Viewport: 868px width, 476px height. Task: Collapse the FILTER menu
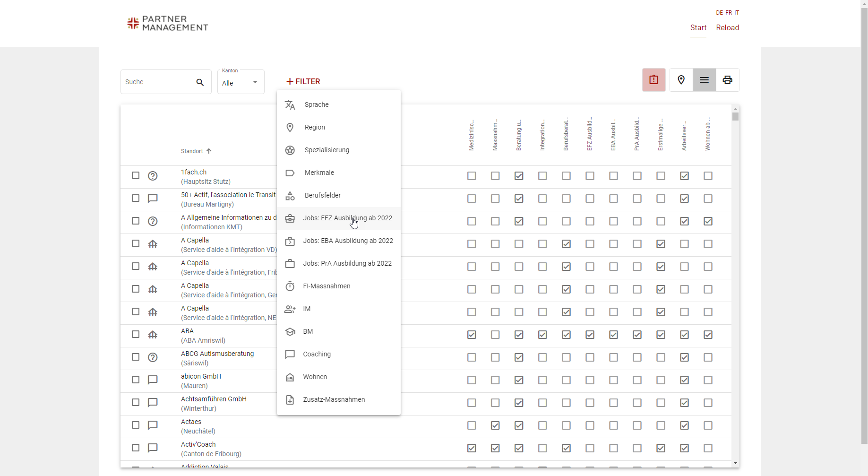point(303,81)
